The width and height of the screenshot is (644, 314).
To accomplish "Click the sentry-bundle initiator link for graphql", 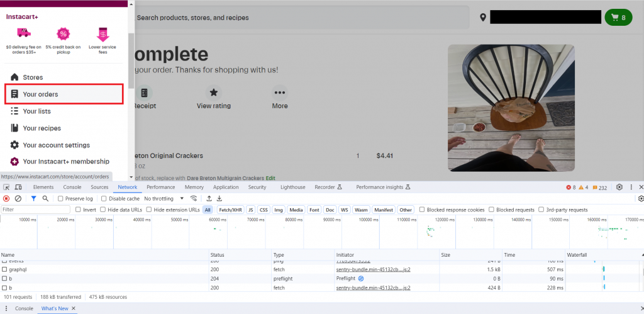I will [x=374, y=269].
